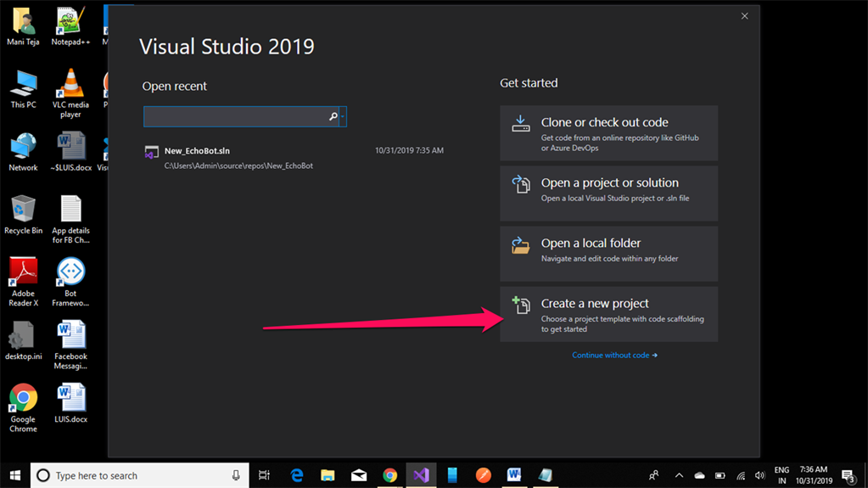This screenshot has height=488, width=868.
Task: Click the New_EchoBot.sln solution file icon
Action: pyautogui.click(x=152, y=153)
